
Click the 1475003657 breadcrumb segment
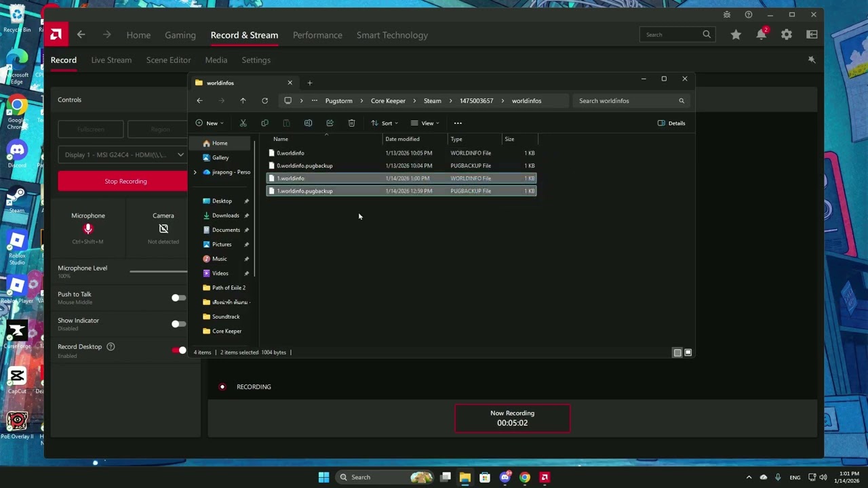[x=477, y=101]
